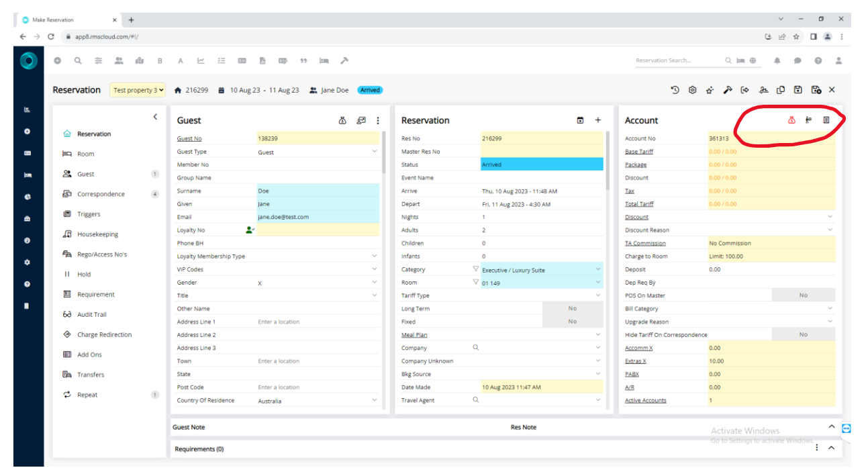This screenshot has width=868, height=476.
Task: Click the calendar icon in Reservation panel header
Action: 580,120
